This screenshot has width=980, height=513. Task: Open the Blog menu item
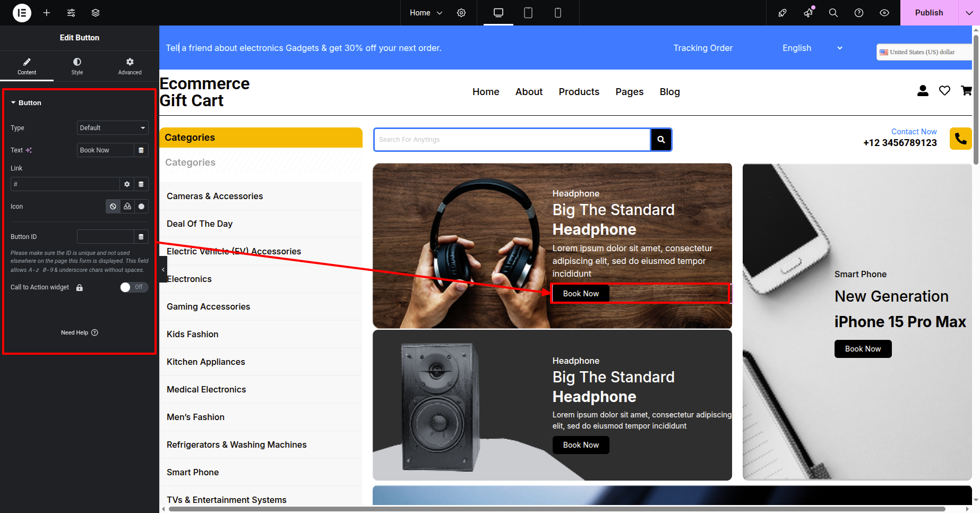tap(670, 92)
